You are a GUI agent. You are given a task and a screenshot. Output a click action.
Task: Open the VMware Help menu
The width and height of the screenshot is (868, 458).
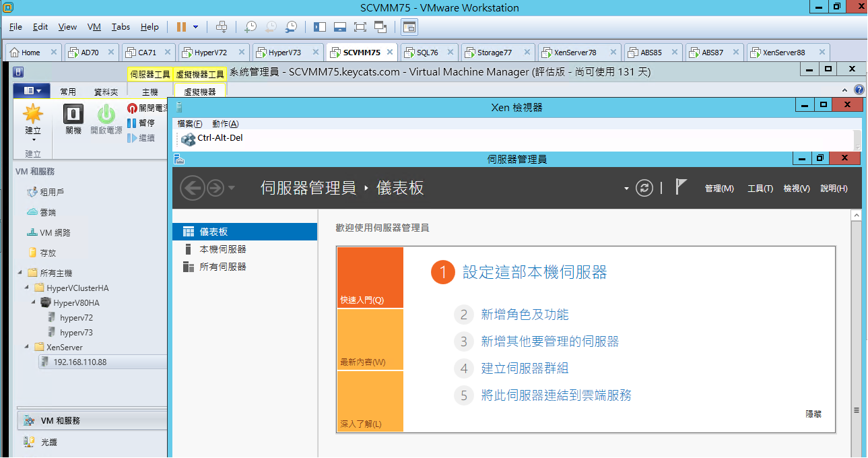coord(149,27)
